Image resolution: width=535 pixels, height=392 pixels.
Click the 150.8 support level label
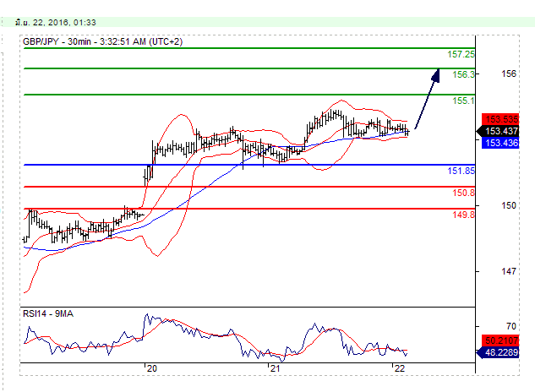click(463, 193)
